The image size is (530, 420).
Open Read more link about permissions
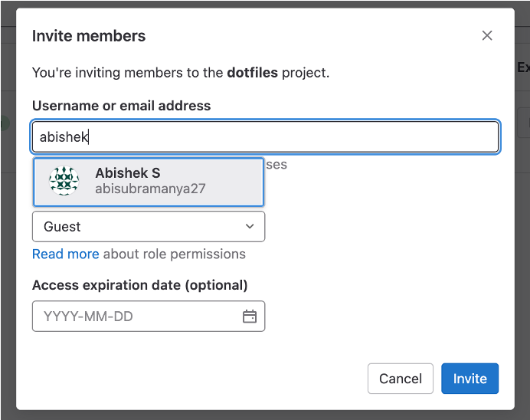click(x=65, y=254)
